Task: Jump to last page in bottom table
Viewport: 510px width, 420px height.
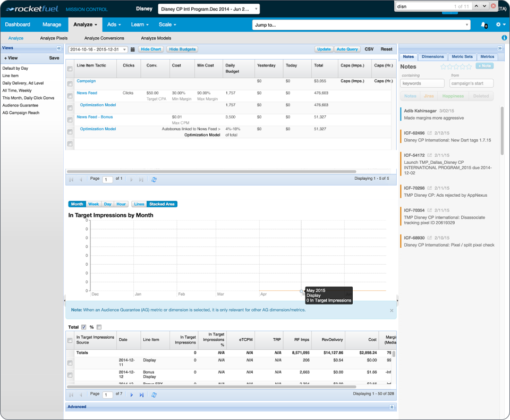Action: tap(141, 394)
